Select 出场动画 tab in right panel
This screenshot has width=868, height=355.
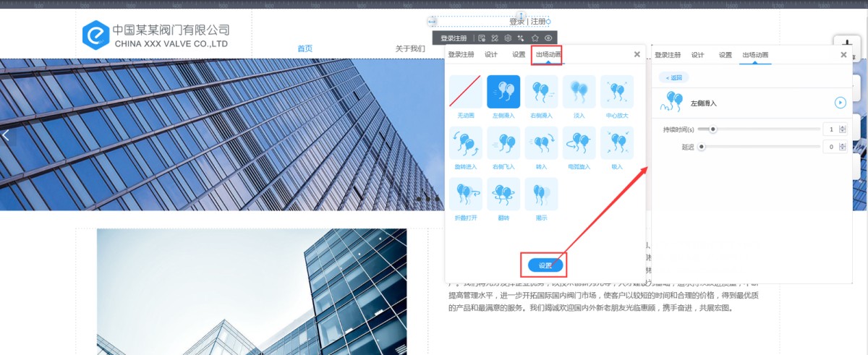(x=754, y=54)
